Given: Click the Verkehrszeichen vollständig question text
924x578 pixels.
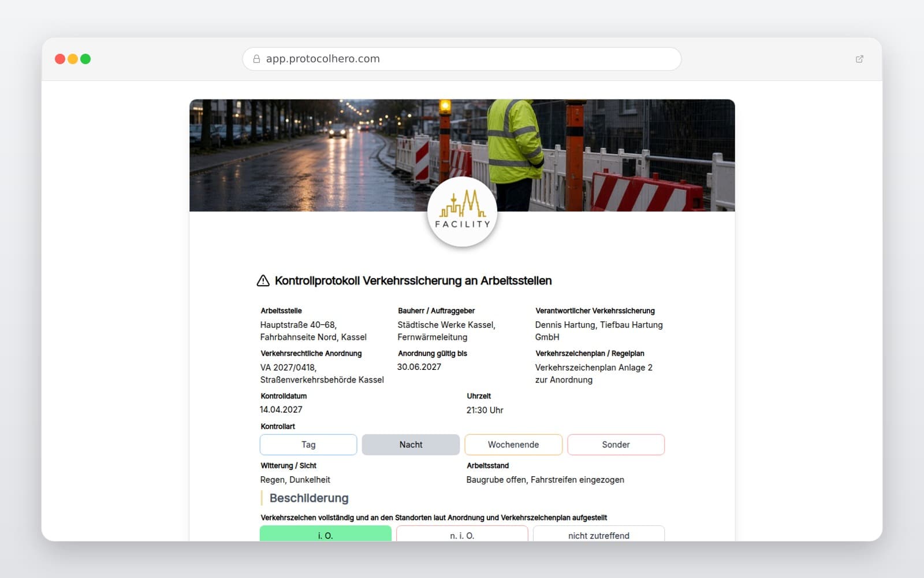Looking at the screenshot, I should (x=434, y=518).
